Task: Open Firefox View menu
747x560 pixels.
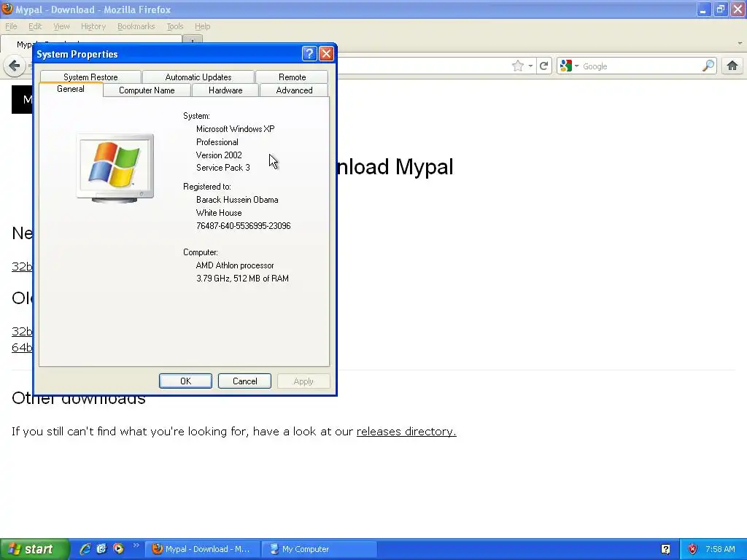Action: pos(61,26)
